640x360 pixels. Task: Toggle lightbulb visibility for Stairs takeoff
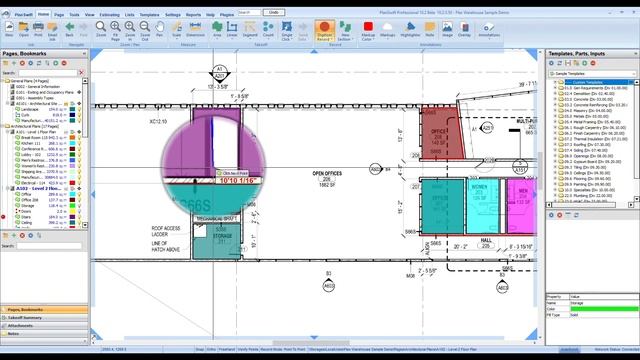(79, 217)
